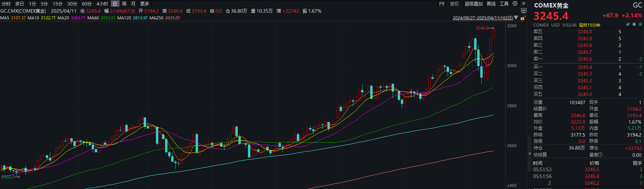
Task: Select the 周 weekly period tab
Action: tap(124, 4)
